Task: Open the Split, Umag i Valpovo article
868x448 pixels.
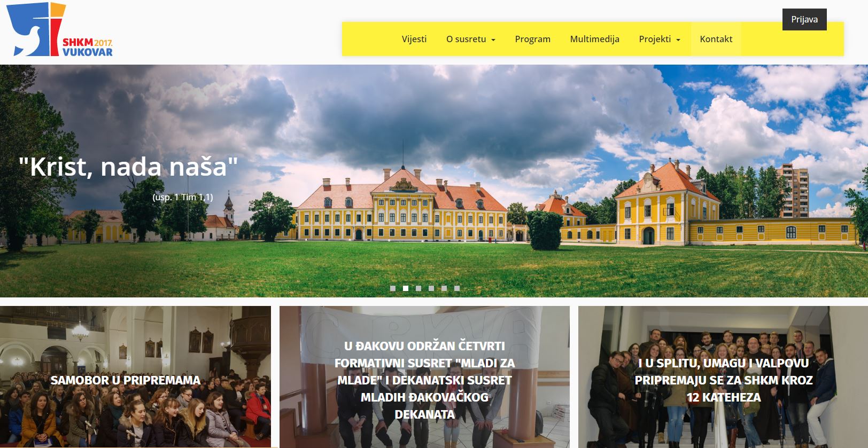Action: pyautogui.click(x=723, y=380)
